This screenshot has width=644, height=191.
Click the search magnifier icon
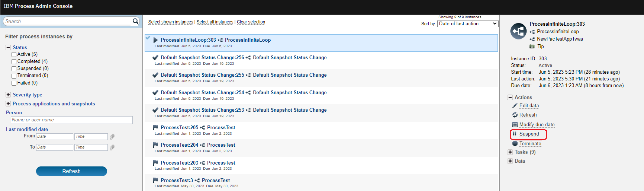[x=135, y=21]
